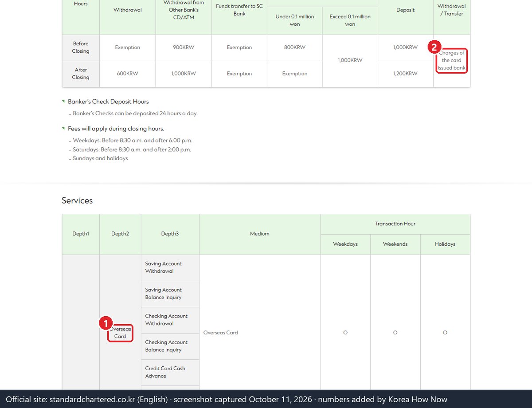Click the Medium column header
The image size is (532, 408).
260,234
